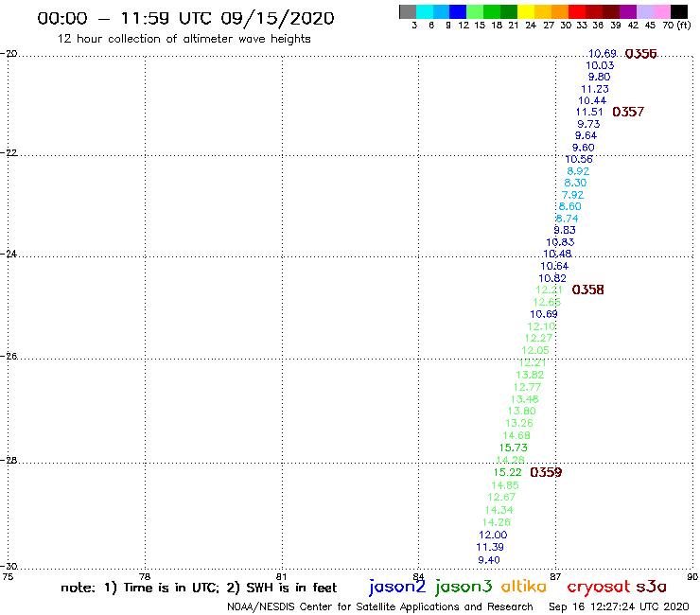This screenshot has width=700, height=615.
Task: Click the 12.10 wave height value
Action: click(x=541, y=326)
